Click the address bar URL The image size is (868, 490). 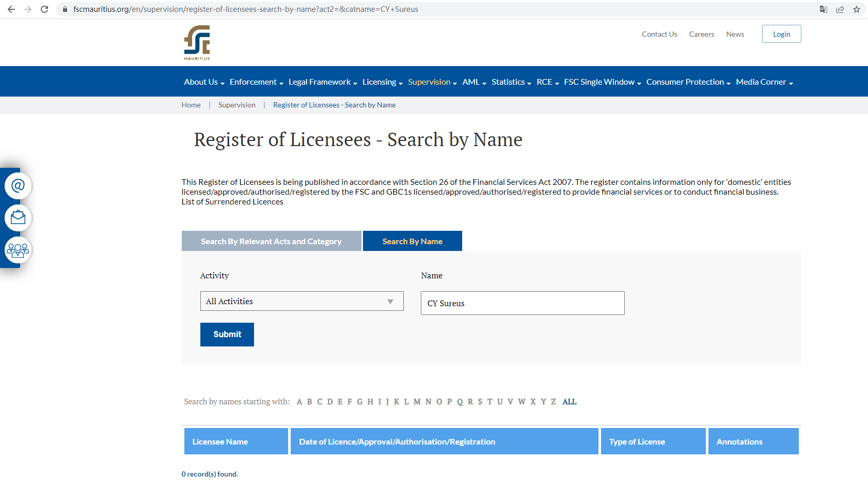[246, 9]
